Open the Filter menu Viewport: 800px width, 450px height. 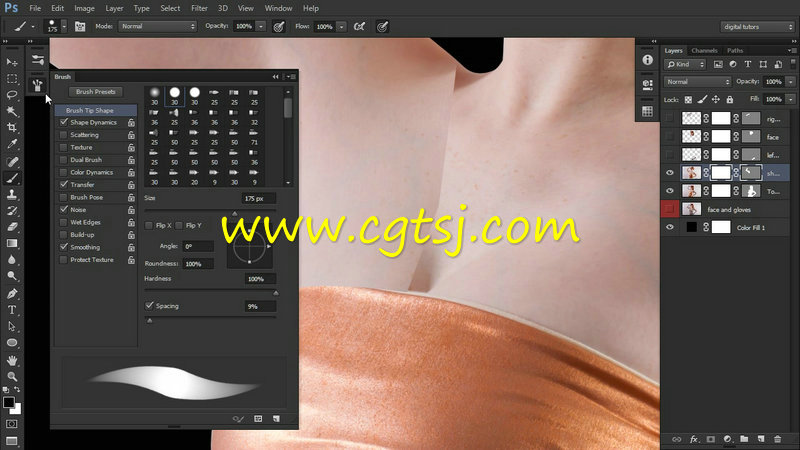point(199,8)
